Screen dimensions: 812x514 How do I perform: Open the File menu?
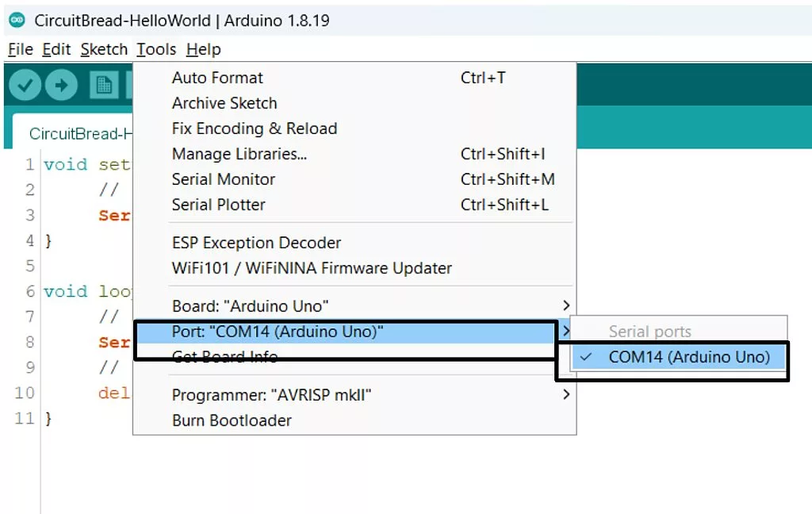pyautogui.click(x=19, y=49)
